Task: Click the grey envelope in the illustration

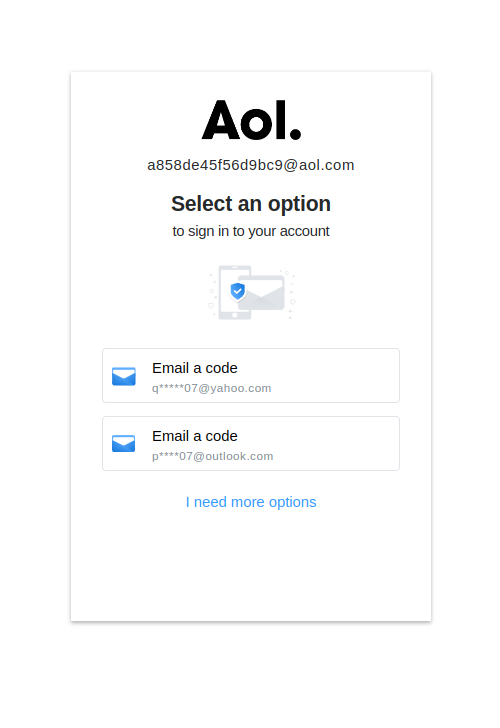Action: tap(262, 293)
